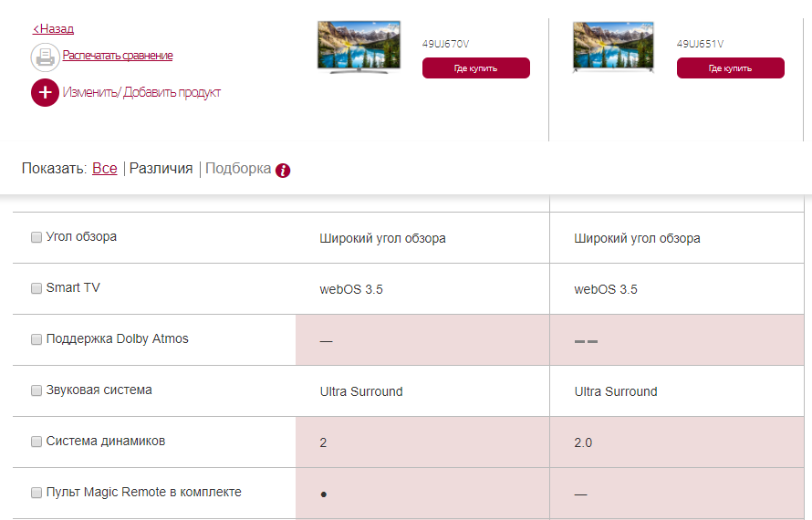Show all specs with Все filter
The image size is (812, 520).
[x=105, y=169]
